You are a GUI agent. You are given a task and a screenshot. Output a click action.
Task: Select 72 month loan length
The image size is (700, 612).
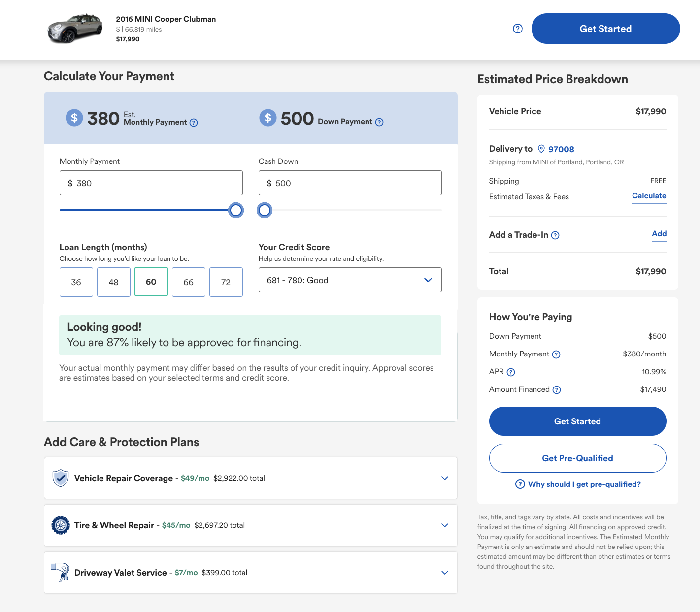pos(226,282)
